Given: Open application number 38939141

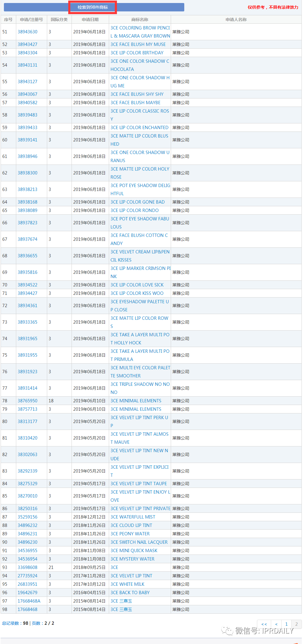Looking at the screenshot, I should tap(28, 140).
